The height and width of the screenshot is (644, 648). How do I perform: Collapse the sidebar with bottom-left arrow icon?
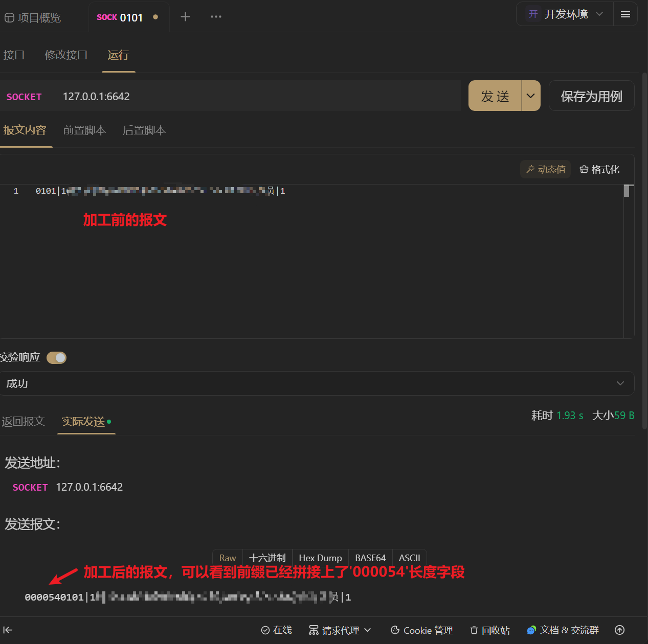[x=8, y=630]
